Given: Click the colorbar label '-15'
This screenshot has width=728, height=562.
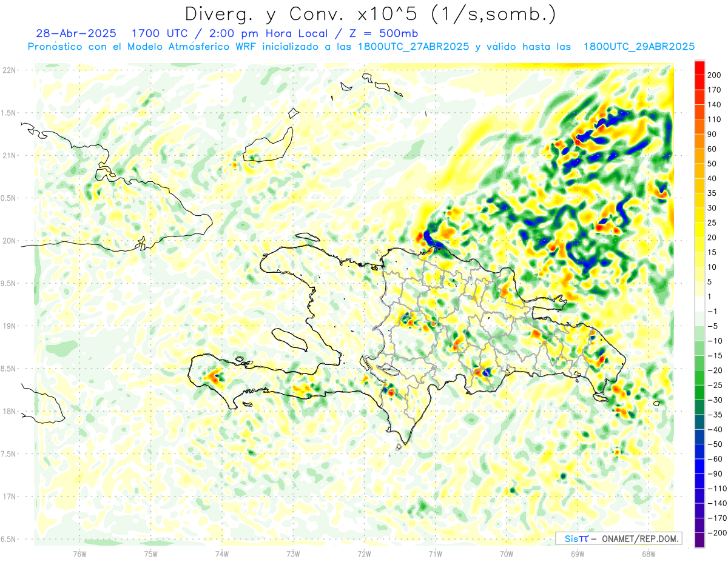Looking at the screenshot, I should pyautogui.click(x=716, y=355).
